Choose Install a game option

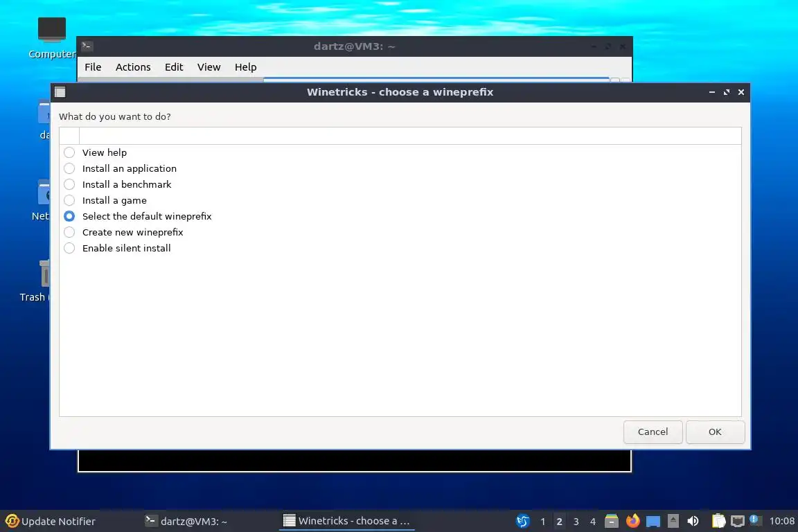[69, 200]
